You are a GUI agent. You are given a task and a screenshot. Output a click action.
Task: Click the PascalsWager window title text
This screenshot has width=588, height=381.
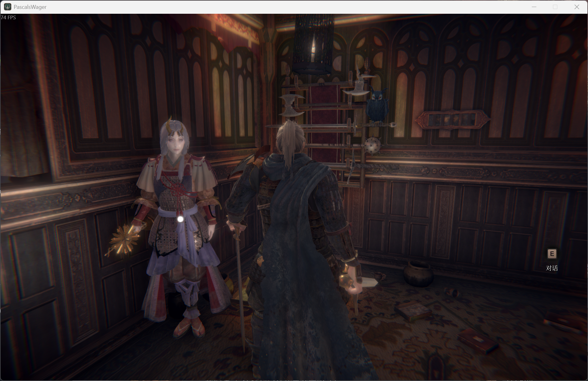coord(30,7)
